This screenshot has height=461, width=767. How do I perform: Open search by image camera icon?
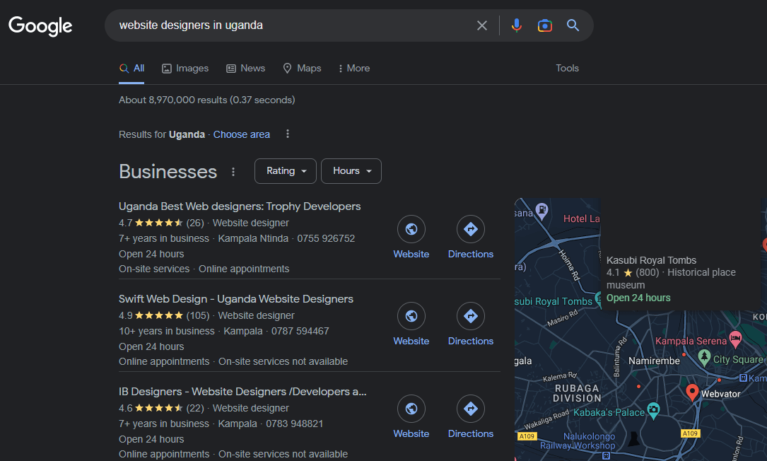click(544, 25)
